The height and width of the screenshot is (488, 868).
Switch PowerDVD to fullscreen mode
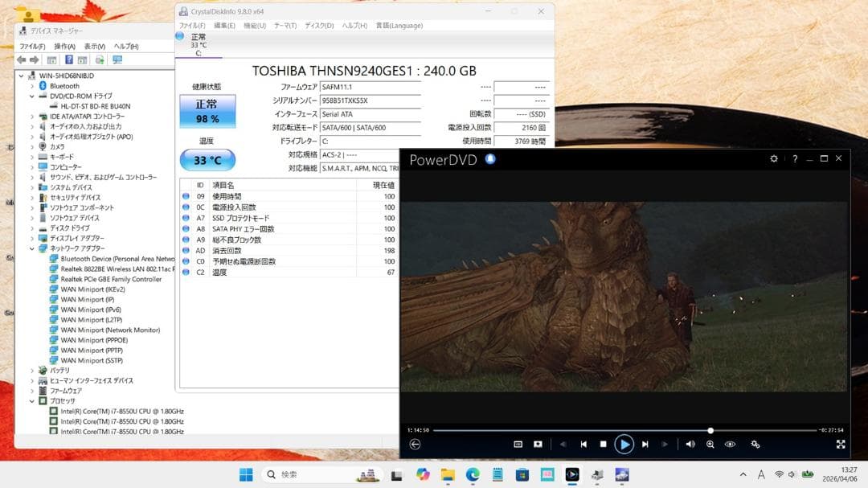[x=841, y=445]
